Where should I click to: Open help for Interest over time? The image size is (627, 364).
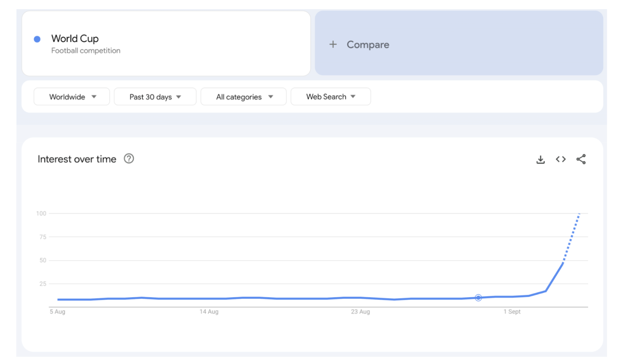click(x=129, y=159)
